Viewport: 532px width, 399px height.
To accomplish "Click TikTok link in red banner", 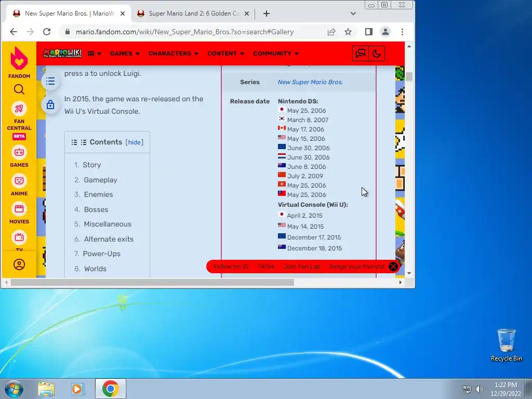I will click(x=266, y=267).
